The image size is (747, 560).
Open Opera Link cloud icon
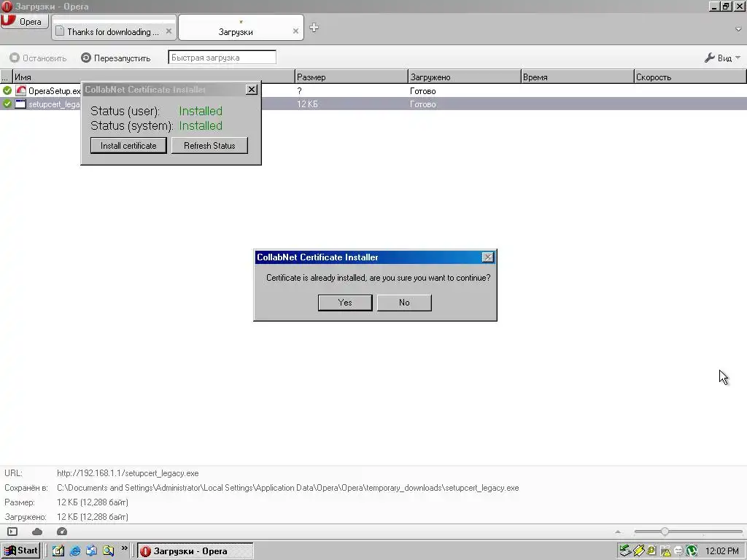(x=37, y=532)
